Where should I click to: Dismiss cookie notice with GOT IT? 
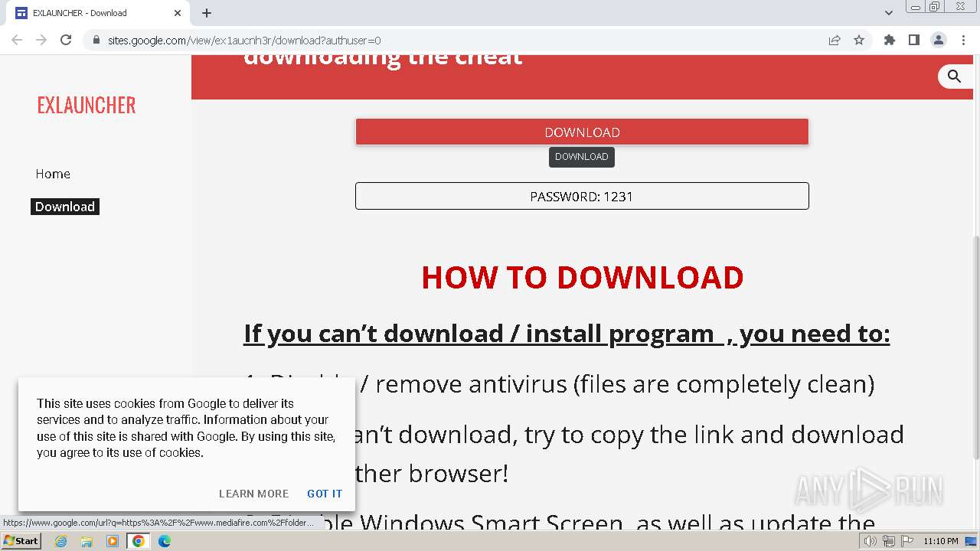coord(325,494)
